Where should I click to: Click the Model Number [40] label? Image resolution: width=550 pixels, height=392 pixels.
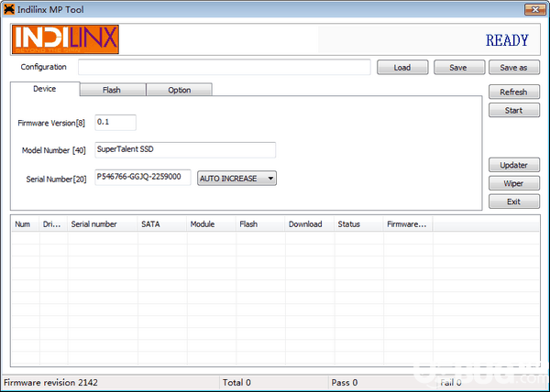point(54,150)
